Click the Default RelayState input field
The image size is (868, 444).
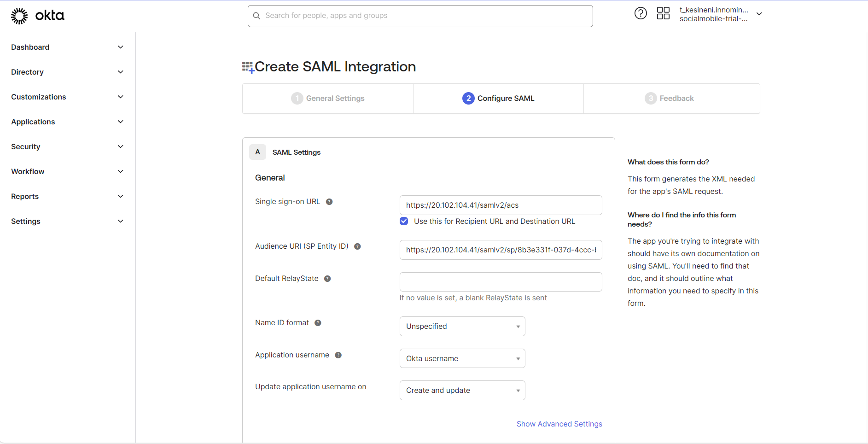coord(501,281)
